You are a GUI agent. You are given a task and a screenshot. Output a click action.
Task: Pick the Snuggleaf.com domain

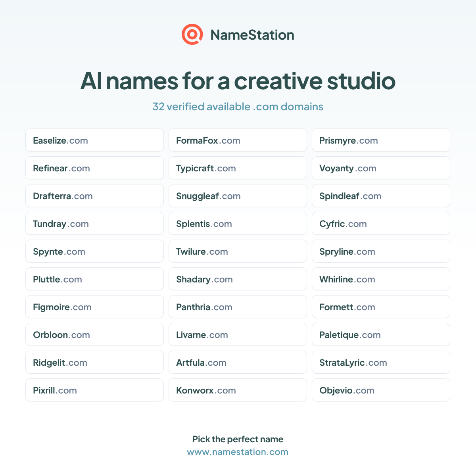tap(238, 196)
